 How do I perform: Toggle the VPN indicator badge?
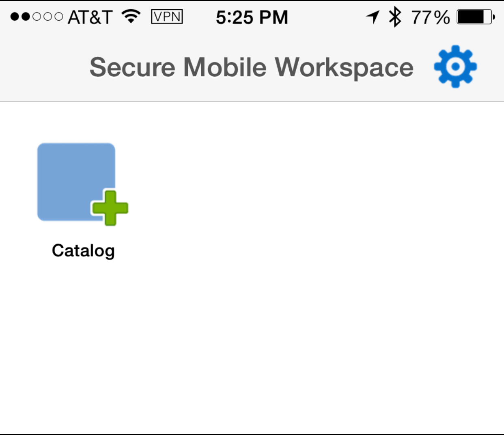167,17
